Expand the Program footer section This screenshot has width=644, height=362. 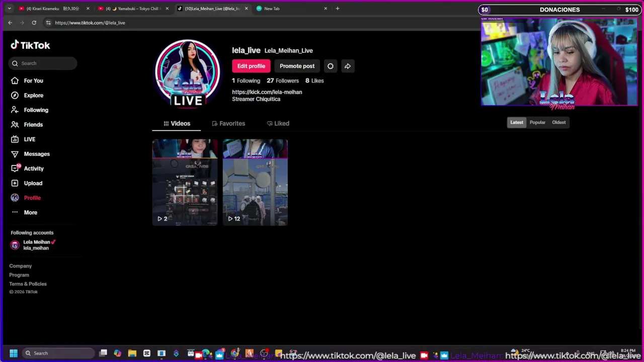[19, 275]
